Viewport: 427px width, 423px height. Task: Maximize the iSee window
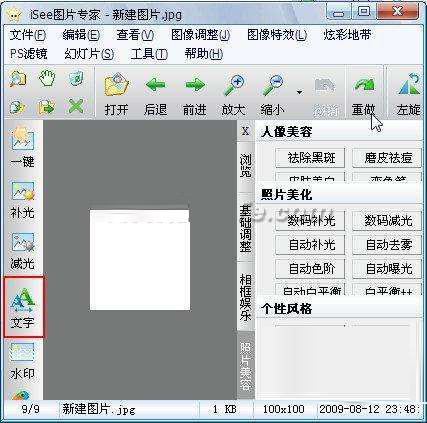point(364,13)
